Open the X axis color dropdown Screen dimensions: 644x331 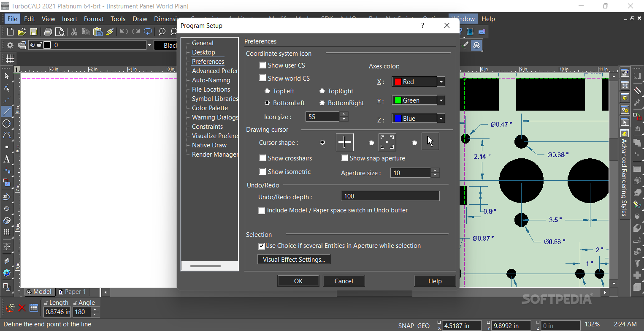tap(441, 82)
